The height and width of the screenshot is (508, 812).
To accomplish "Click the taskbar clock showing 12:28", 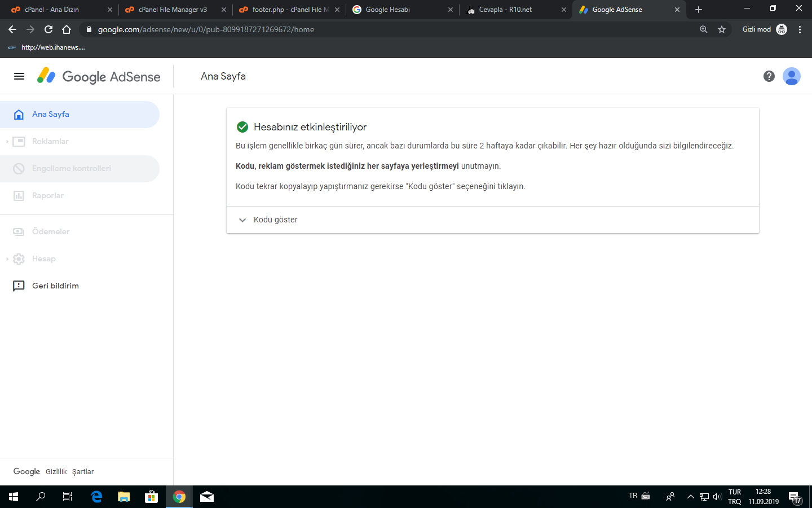I will tap(764, 497).
